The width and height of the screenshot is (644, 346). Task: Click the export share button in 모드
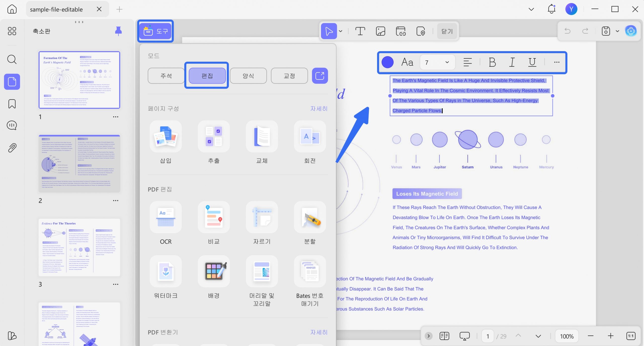[x=320, y=76]
